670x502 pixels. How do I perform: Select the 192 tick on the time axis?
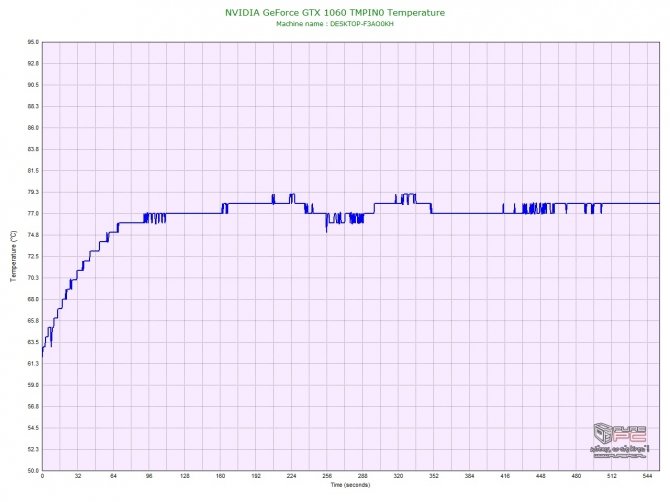point(256,476)
